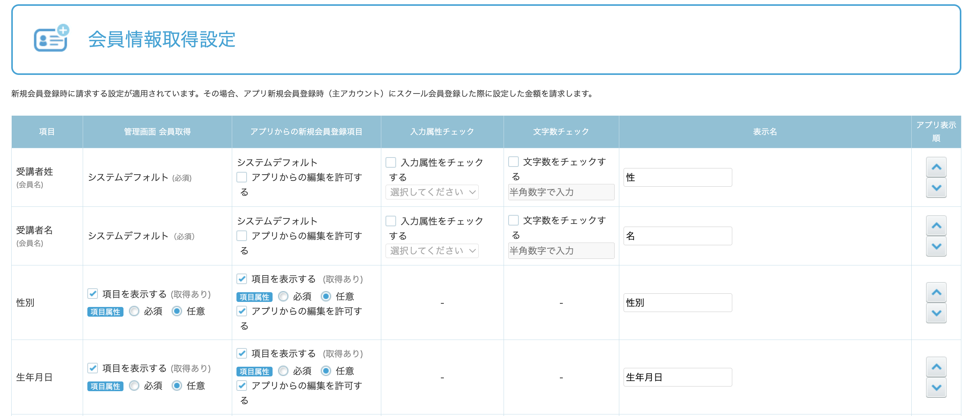Uncheck 項目を表示する in 管理画面 for 性別
This screenshot has width=980, height=416.
pos(92,294)
